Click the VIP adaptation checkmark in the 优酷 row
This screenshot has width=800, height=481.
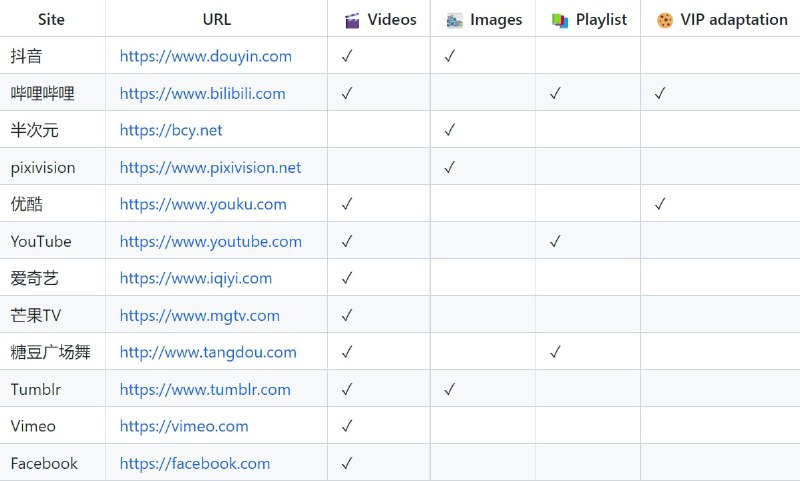660,204
